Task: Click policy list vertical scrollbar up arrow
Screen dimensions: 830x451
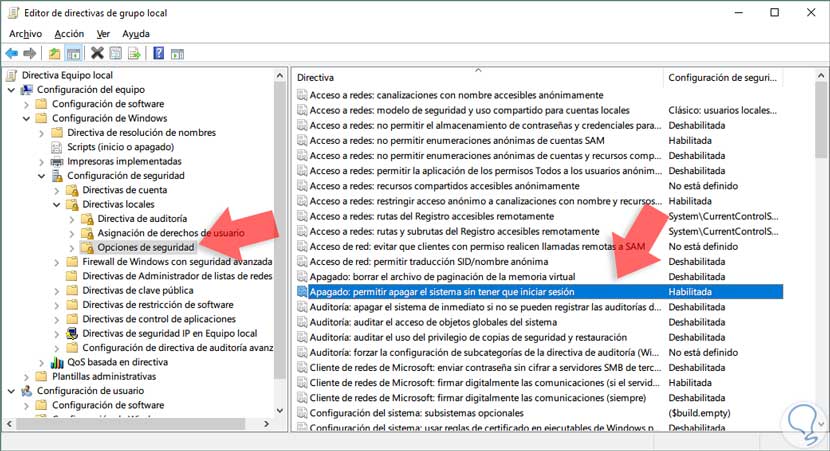Action: (820, 76)
